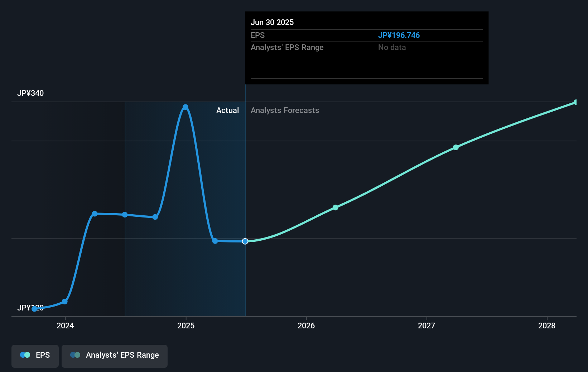Click EPS point right after the peak drop
This screenshot has width=588, height=372.
215,241
